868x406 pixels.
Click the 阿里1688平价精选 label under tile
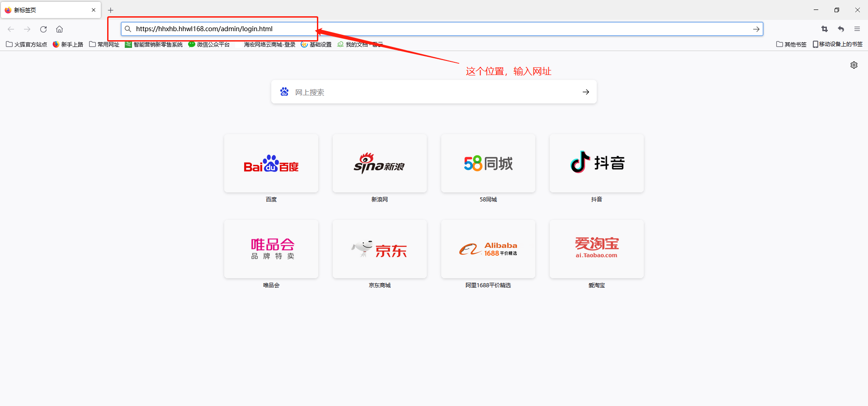(x=488, y=285)
